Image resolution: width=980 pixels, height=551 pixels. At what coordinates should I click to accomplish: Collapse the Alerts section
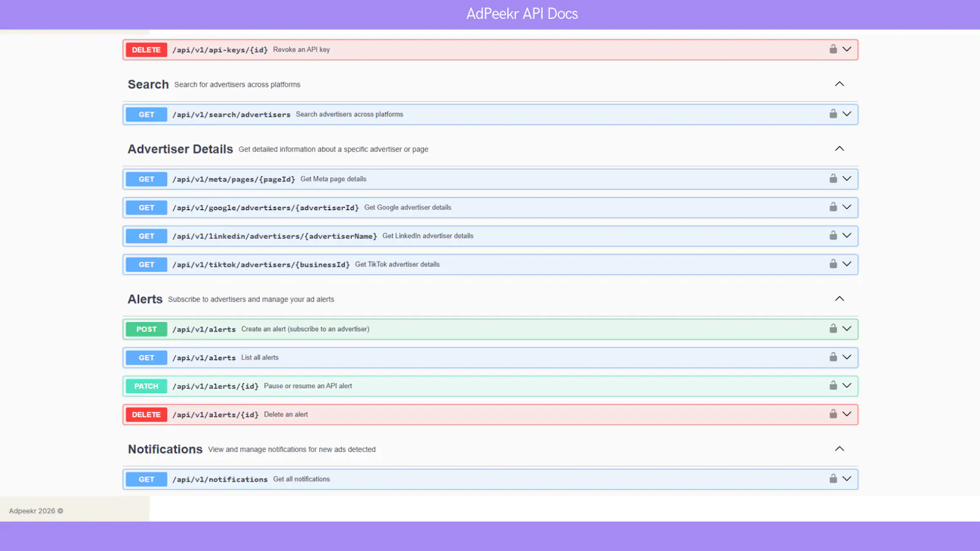840,299
